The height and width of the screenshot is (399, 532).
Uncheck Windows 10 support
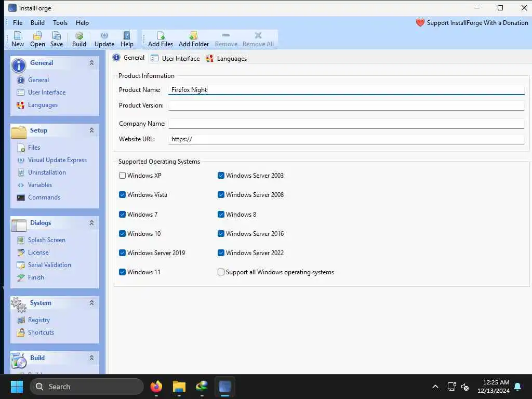point(123,234)
